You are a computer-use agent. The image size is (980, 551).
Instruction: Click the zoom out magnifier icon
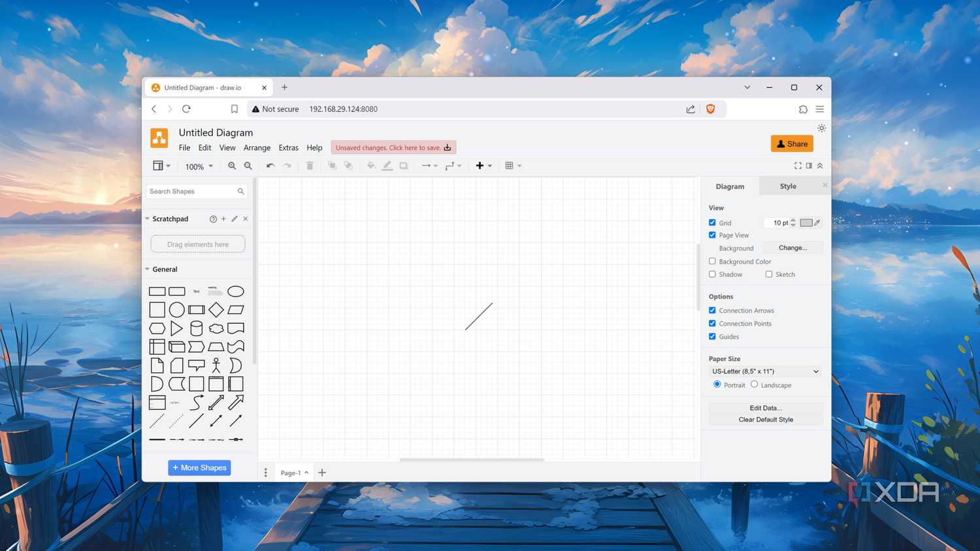(x=248, y=166)
